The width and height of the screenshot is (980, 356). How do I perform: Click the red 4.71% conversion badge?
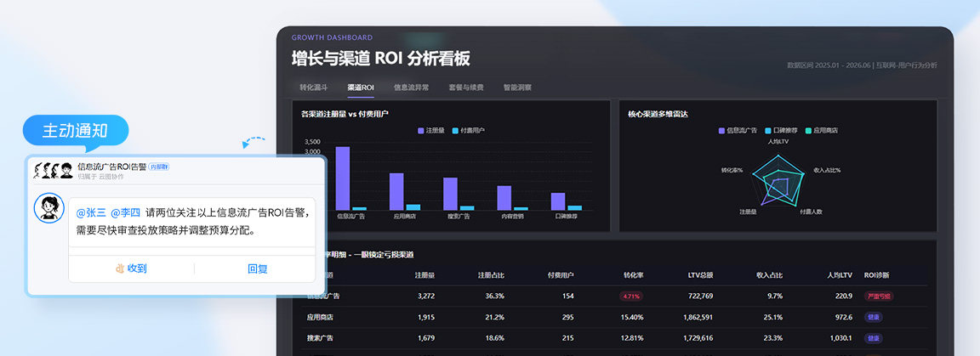[x=631, y=296]
